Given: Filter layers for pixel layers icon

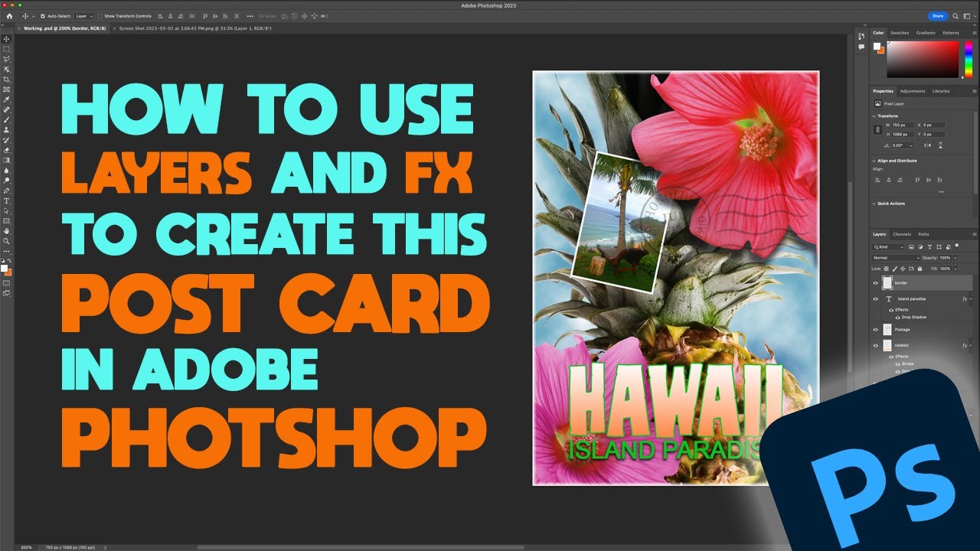Looking at the screenshot, I should pyautogui.click(x=911, y=247).
